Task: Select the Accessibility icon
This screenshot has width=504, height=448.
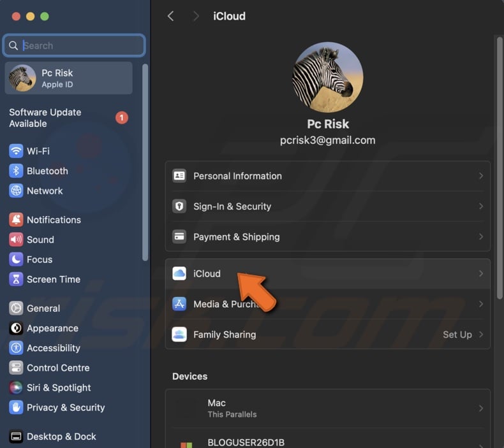Action: pos(16,348)
